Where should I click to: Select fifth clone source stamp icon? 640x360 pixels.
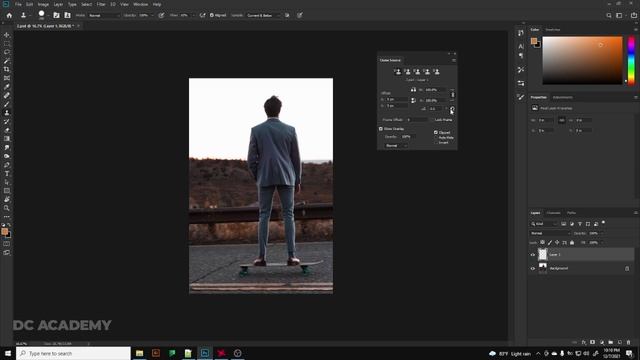click(x=436, y=72)
